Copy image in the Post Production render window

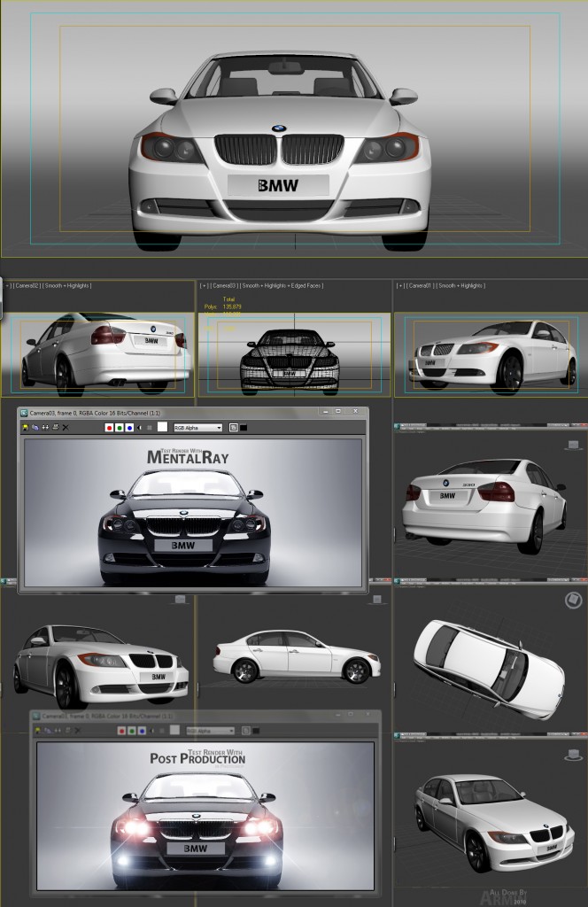click(x=49, y=731)
